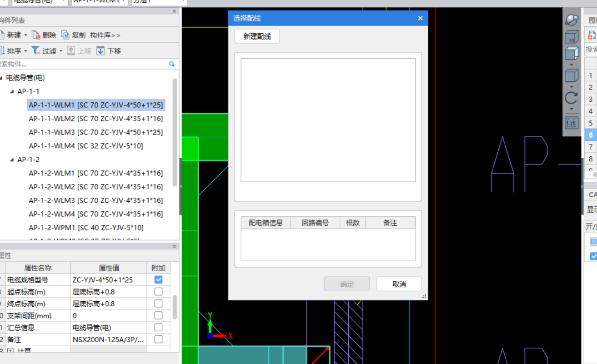Click the rotate view circular arrow icon

(572, 98)
